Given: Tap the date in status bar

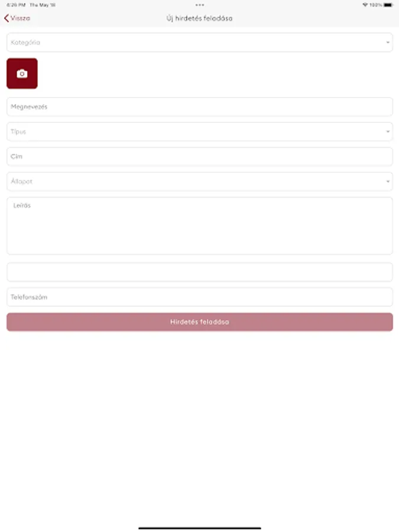Looking at the screenshot, I should (43, 5).
